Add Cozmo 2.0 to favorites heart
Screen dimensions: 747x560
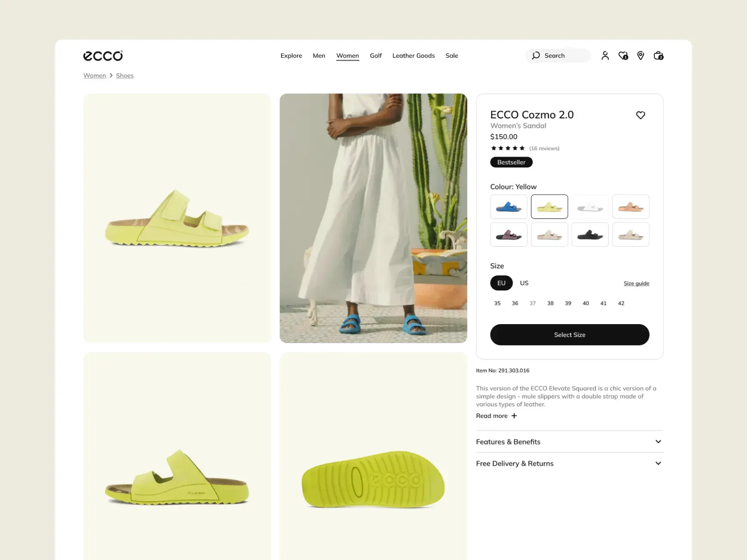point(640,115)
